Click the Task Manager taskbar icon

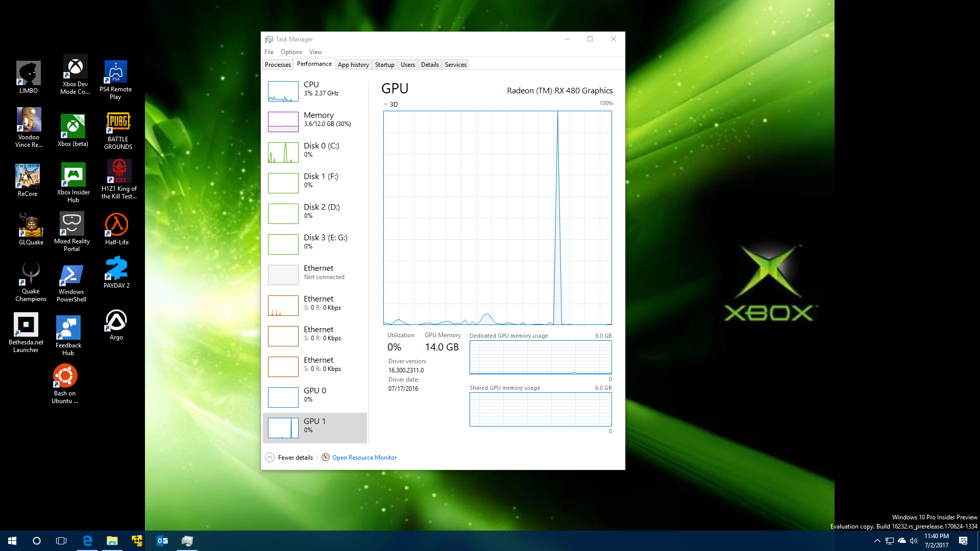187,541
